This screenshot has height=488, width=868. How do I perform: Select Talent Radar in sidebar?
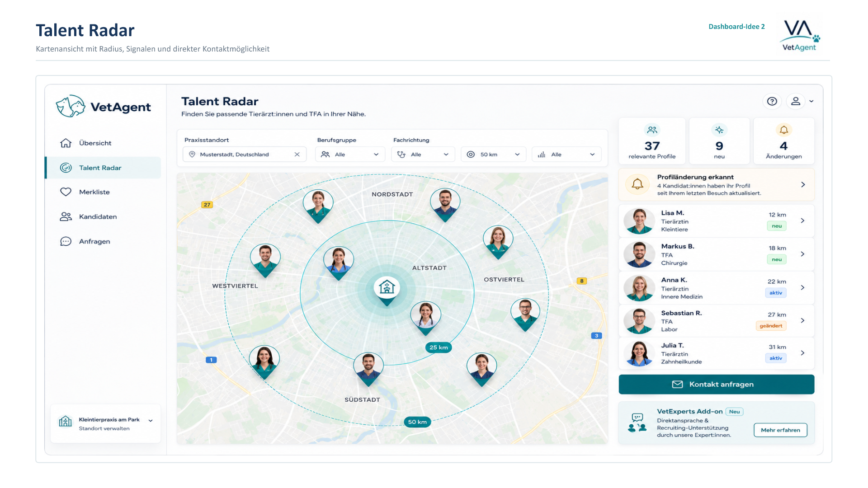point(103,168)
